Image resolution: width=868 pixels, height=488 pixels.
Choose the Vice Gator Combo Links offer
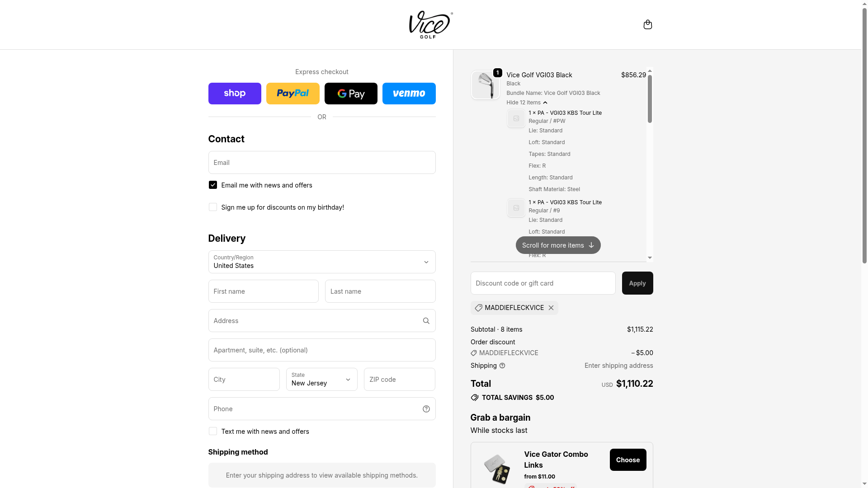(x=627, y=460)
